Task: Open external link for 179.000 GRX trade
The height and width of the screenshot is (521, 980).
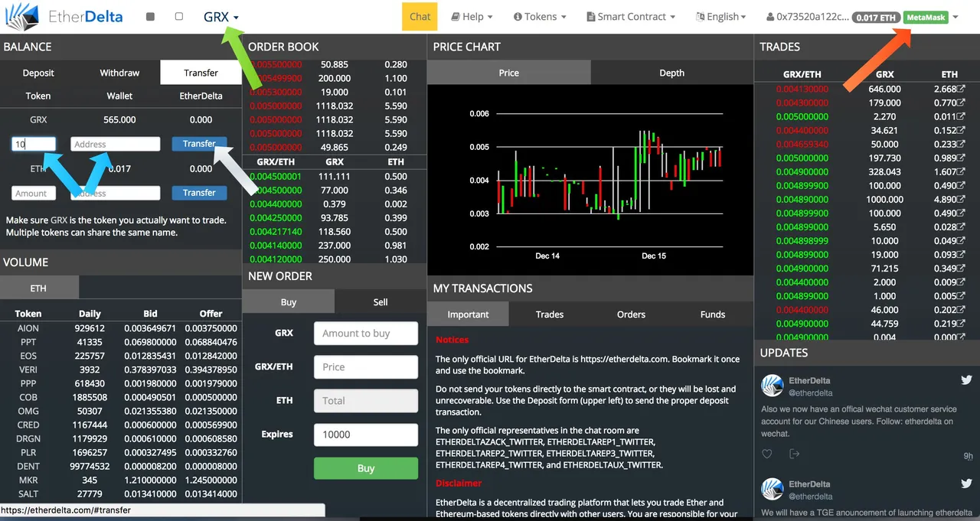Action: [x=961, y=103]
